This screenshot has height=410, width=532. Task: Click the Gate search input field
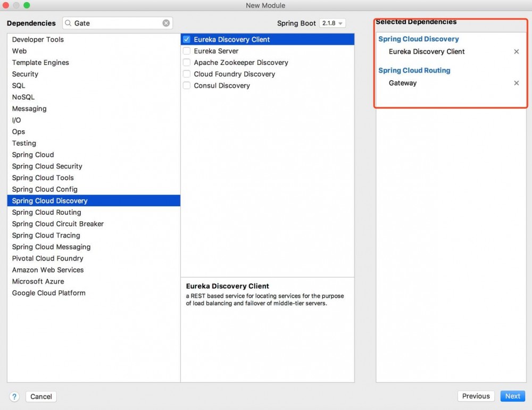tap(118, 23)
